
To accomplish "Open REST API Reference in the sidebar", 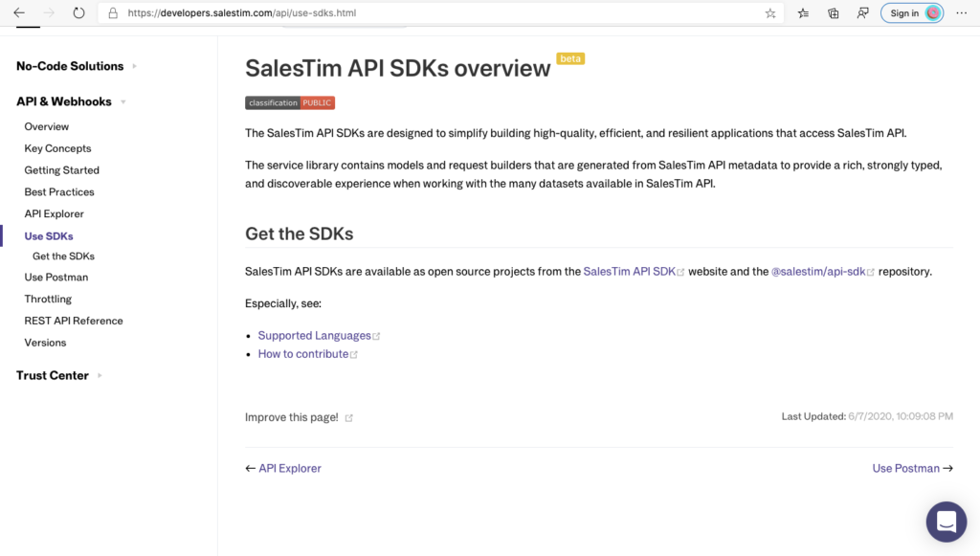I will 74,322.
